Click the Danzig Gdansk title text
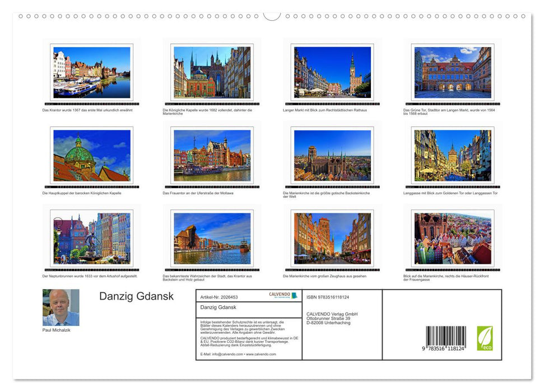This screenshot has height=392, width=544. tap(136, 296)
